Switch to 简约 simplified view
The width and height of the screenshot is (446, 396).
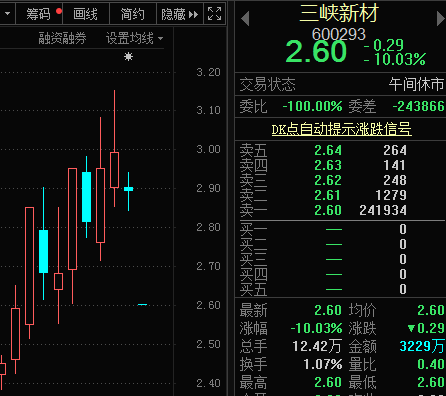point(133,14)
